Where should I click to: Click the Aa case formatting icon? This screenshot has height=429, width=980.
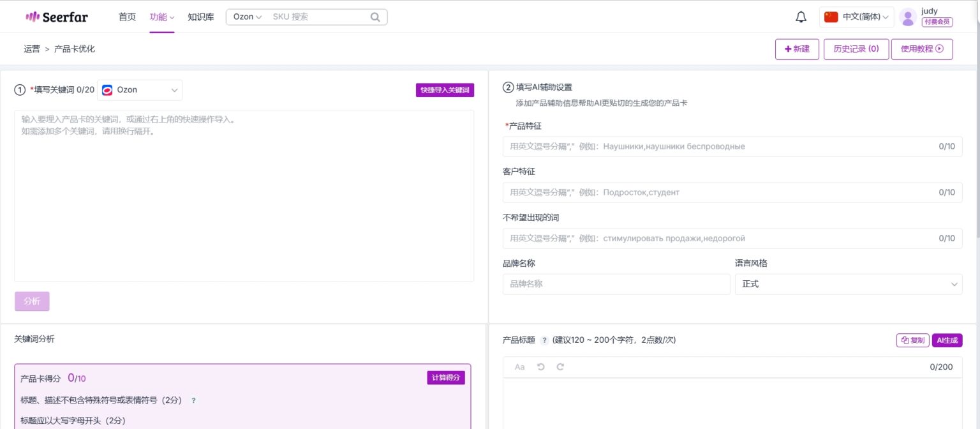point(519,366)
